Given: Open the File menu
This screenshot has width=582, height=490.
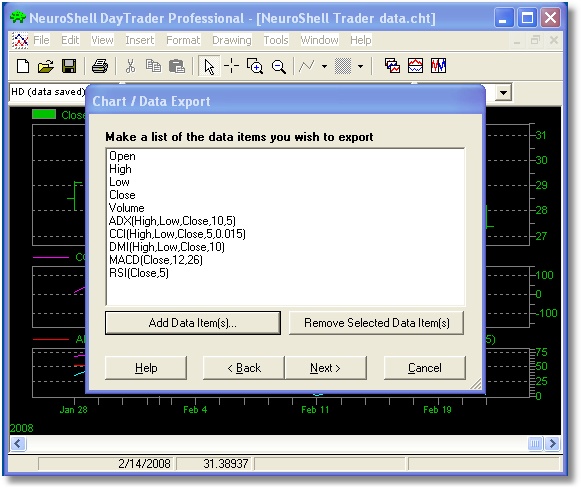Looking at the screenshot, I should [41, 40].
